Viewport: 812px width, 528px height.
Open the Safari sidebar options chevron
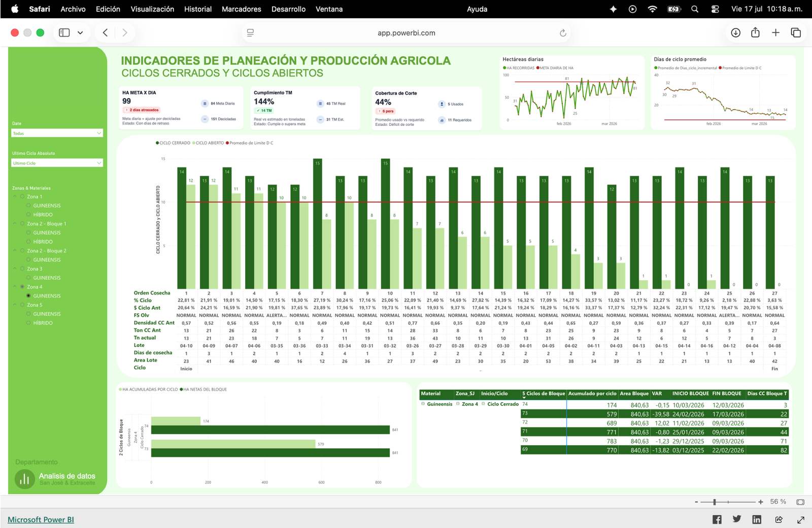[x=80, y=32]
